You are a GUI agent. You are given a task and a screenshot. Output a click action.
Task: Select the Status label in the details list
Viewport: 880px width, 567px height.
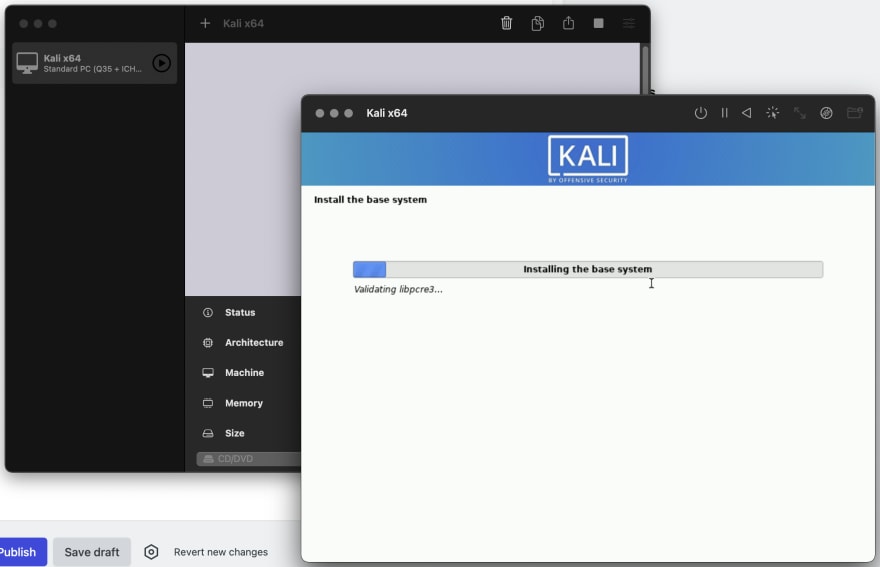[x=240, y=313]
